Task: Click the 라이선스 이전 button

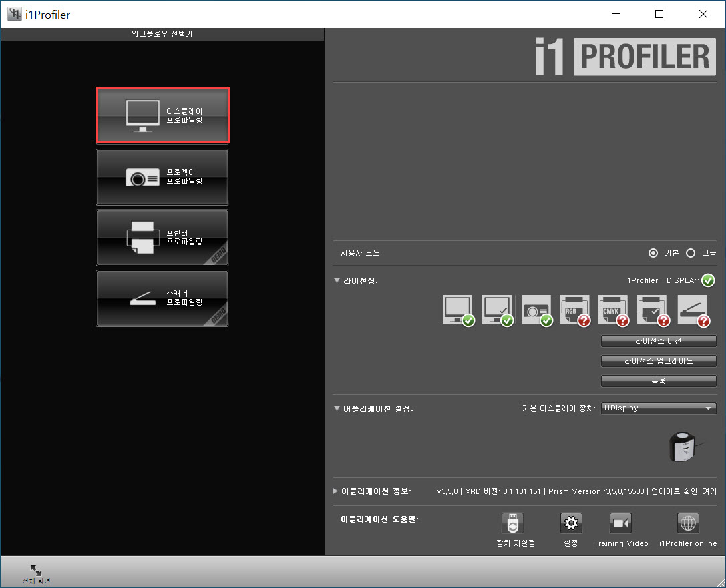Action: click(x=659, y=341)
